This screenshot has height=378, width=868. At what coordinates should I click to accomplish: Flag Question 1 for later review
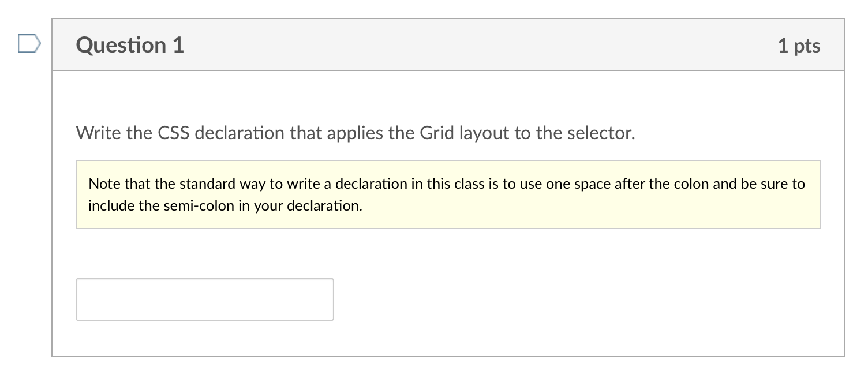(x=29, y=44)
